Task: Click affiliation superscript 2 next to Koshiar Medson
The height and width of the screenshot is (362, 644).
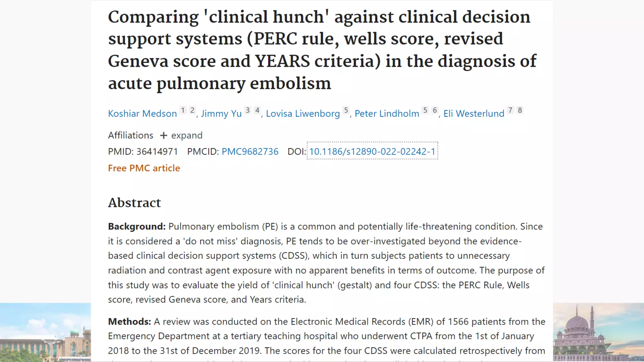Action: coord(192,110)
